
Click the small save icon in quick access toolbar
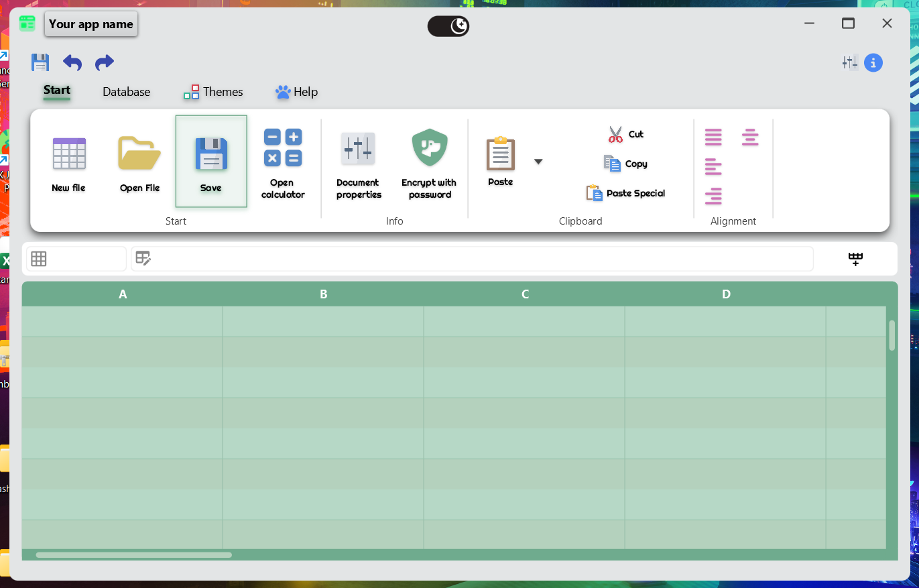tap(40, 62)
